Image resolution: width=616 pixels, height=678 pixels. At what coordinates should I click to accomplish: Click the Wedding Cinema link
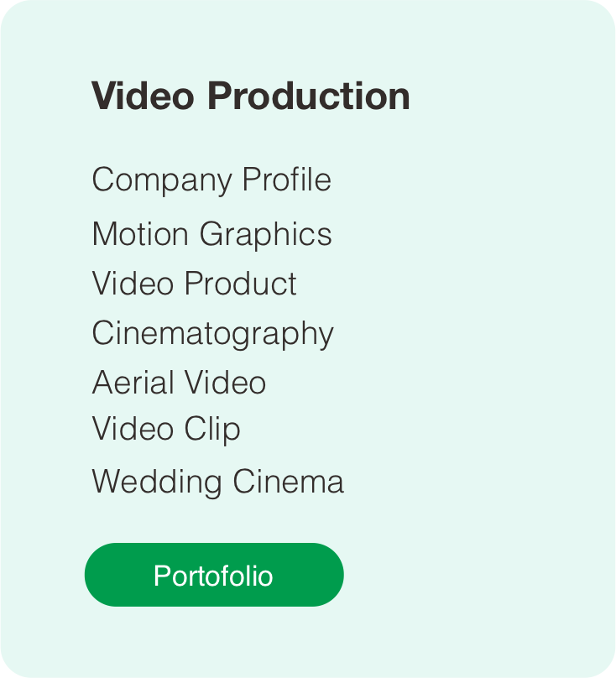(x=217, y=482)
